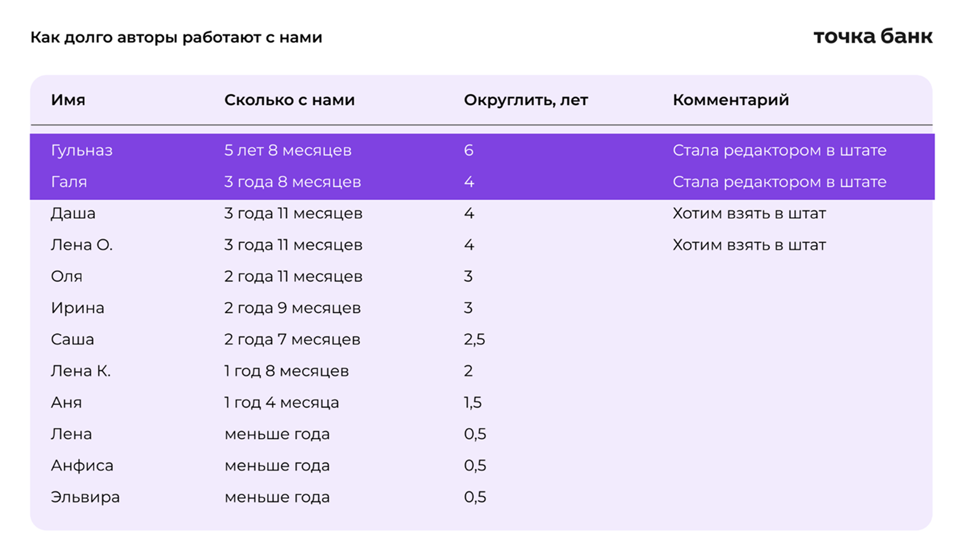The image size is (965, 560).
Task: Select the name cell «Анфиса»
Action: point(82,465)
